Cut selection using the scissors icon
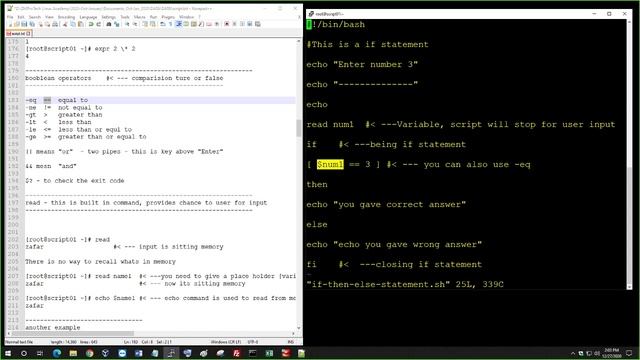The width and height of the screenshot is (640, 360). tap(65, 24)
